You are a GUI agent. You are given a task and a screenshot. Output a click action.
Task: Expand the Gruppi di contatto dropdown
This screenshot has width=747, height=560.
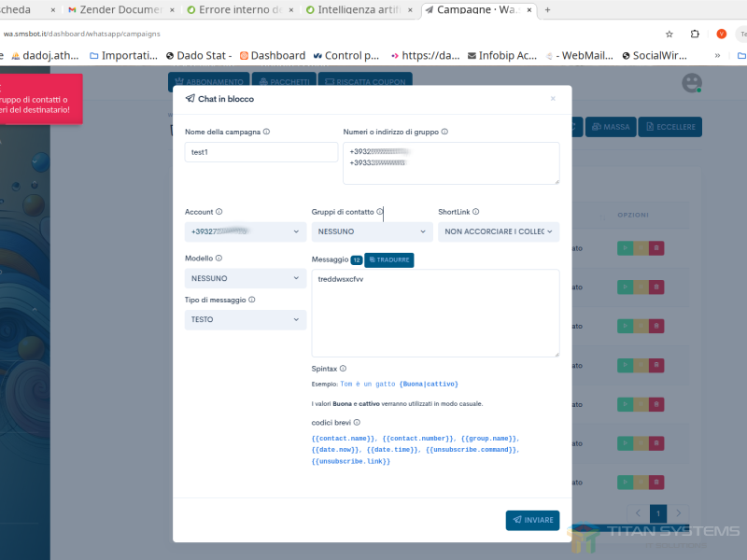click(372, 231)
